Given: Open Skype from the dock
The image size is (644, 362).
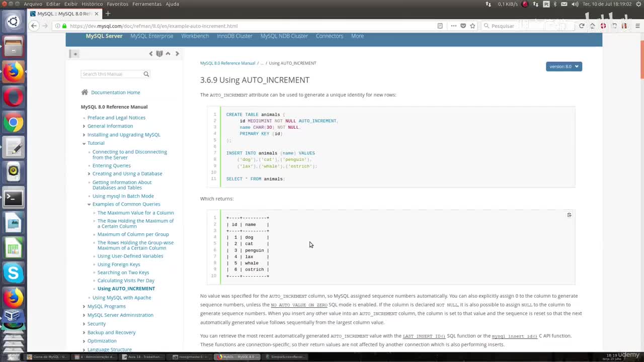Looking at the screenshot, I should click(x=13, y=273).
